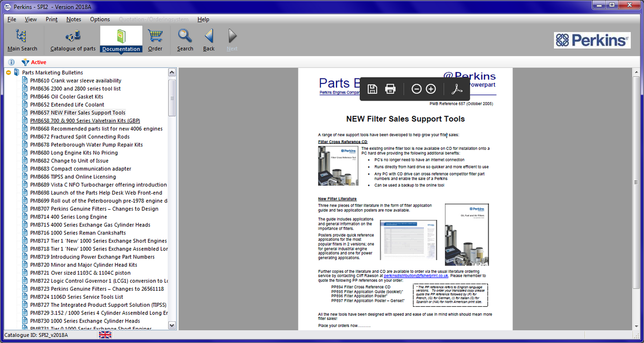Open the bulletin in Adobe Acrobat

point(456,89)
